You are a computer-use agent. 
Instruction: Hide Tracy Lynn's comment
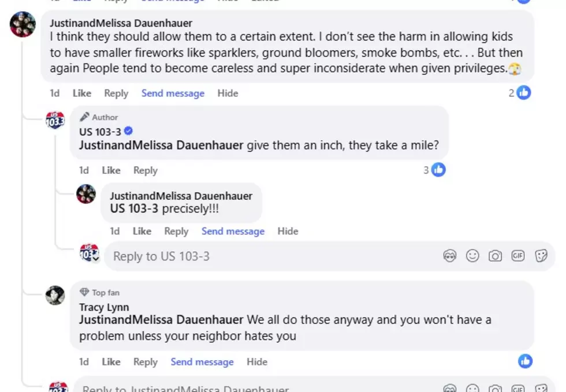click(257, 361)
